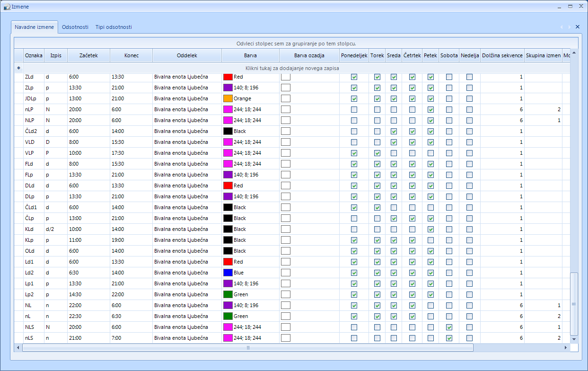Click the horizontal scrollbar thumb
Viewport: 588px width, 371px height.
247,348
